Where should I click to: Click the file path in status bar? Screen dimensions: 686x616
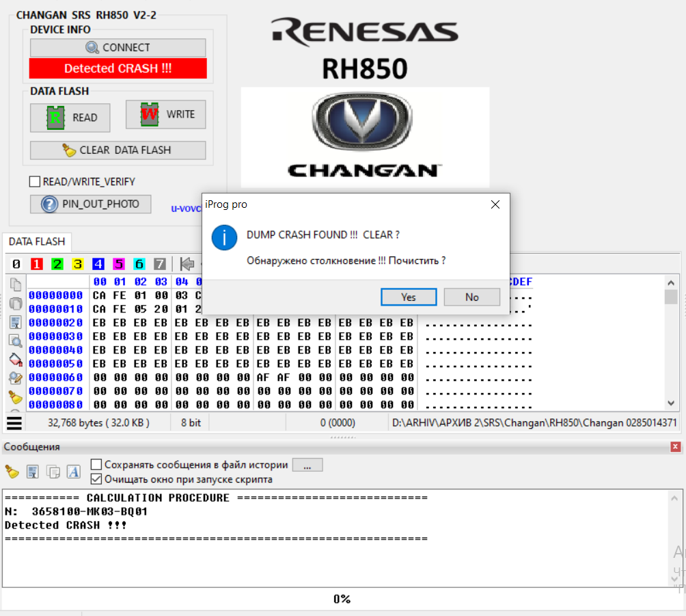(534, 423)
